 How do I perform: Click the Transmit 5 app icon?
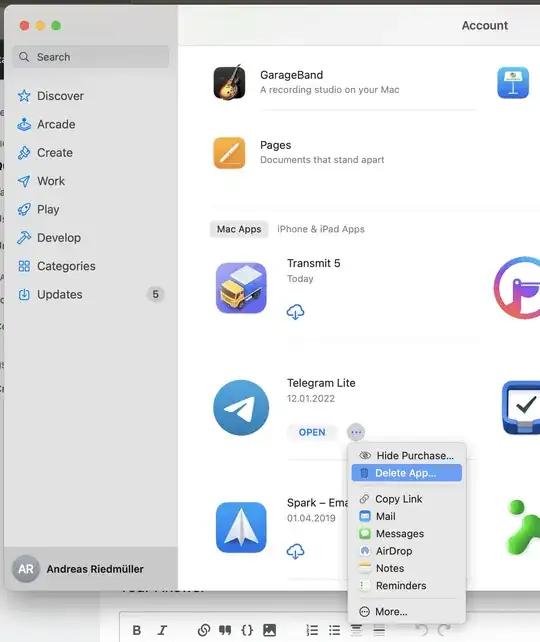(241, 288)
